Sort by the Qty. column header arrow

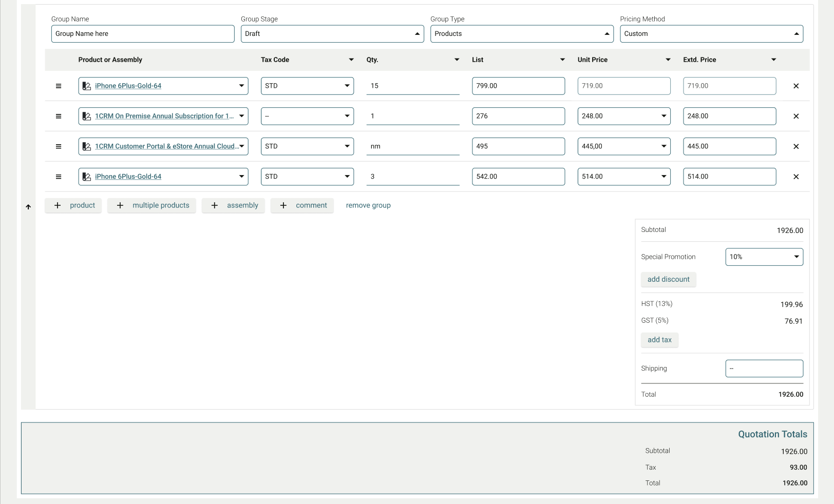click(x=457, y=60)
